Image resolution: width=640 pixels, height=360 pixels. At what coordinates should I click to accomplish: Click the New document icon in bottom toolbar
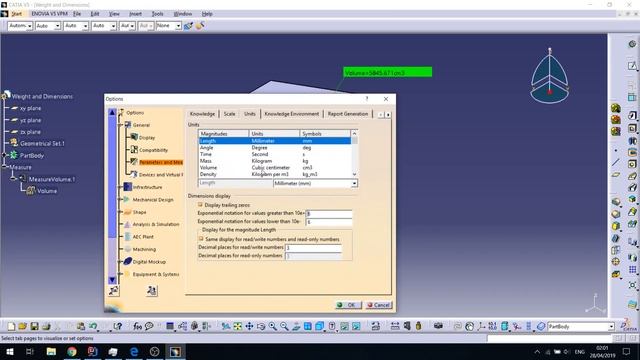tap(11, 326)
